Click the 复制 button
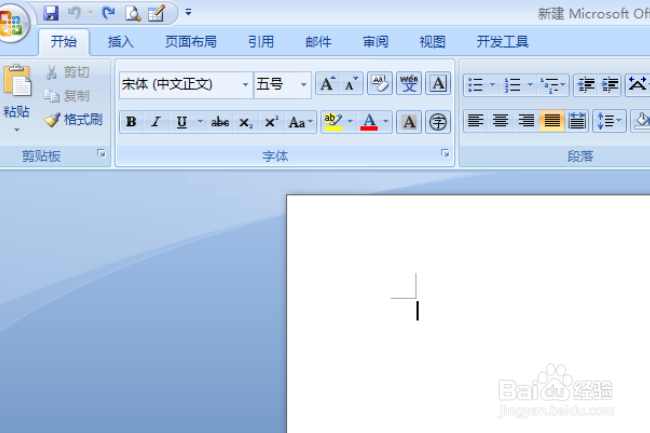 pos(66,96)
